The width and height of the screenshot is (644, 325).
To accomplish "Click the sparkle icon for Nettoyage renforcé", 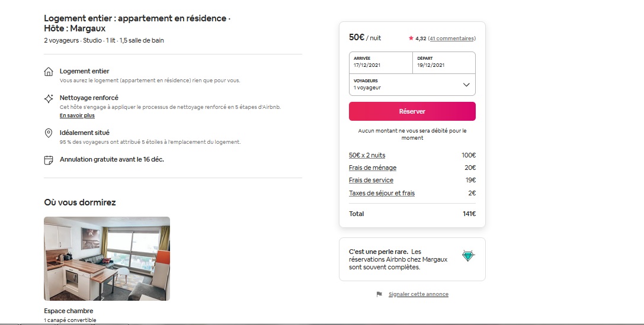I will (x=49, y=98).
